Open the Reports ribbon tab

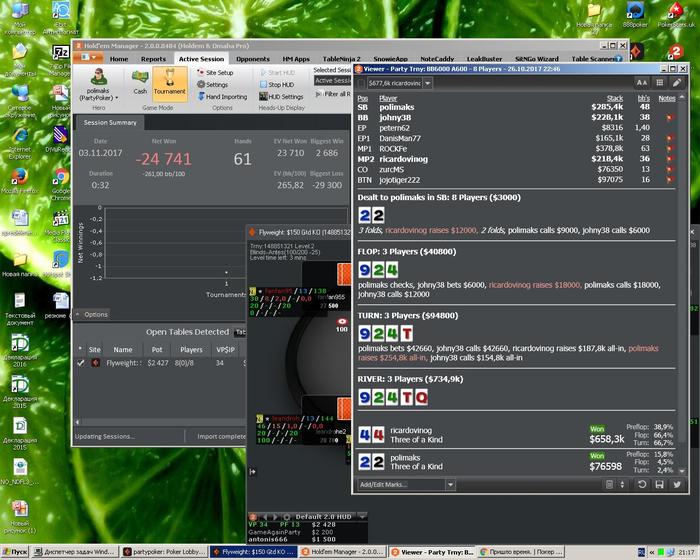pyautogui.click(x=153, y=59)
